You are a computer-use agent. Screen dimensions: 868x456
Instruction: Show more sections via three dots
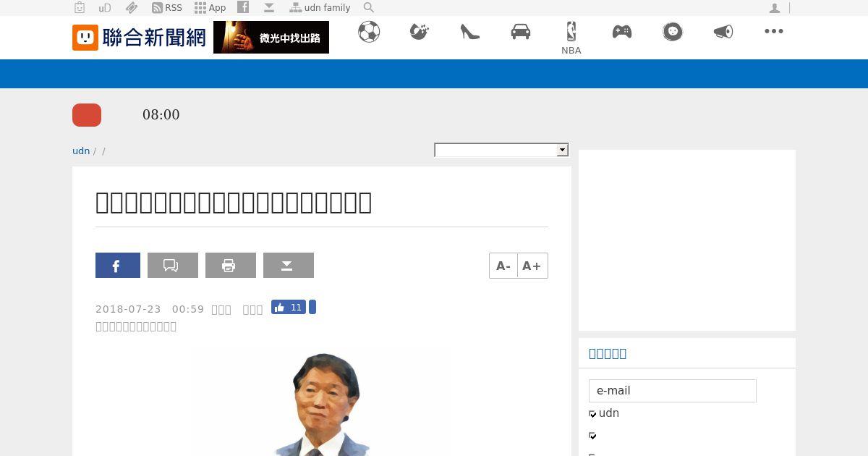coord(774,31)
